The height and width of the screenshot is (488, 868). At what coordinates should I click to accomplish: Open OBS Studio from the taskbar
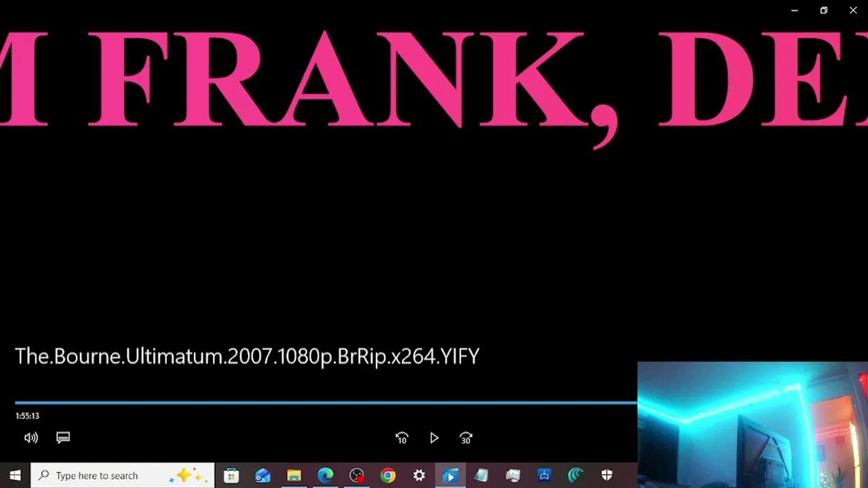click(x=357, y=476)
